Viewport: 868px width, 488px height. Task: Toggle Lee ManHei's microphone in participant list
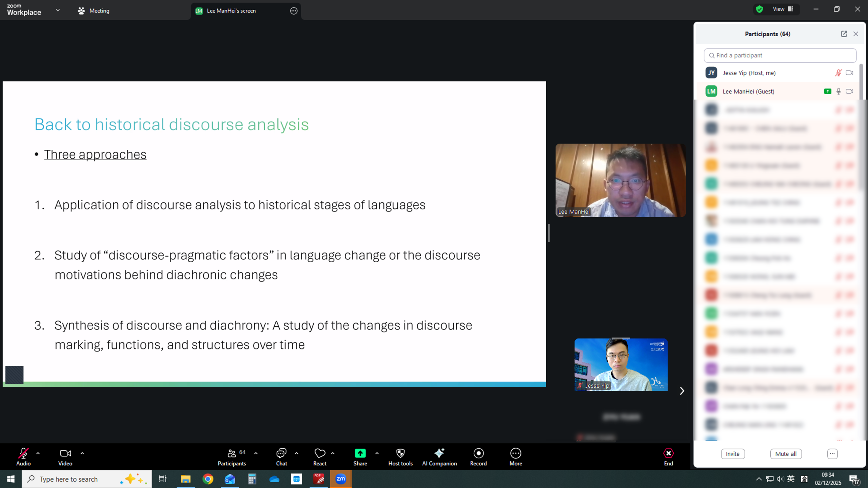(x=839, y=91)
